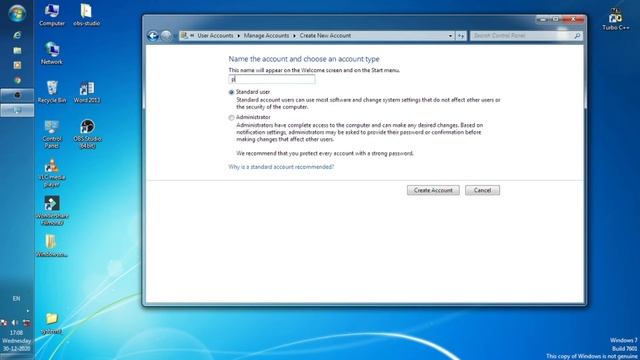The height and width of the screenshot is (360, 640).
Task: Open the taskbar clock showing 17:08
Action: coord(17,341)
